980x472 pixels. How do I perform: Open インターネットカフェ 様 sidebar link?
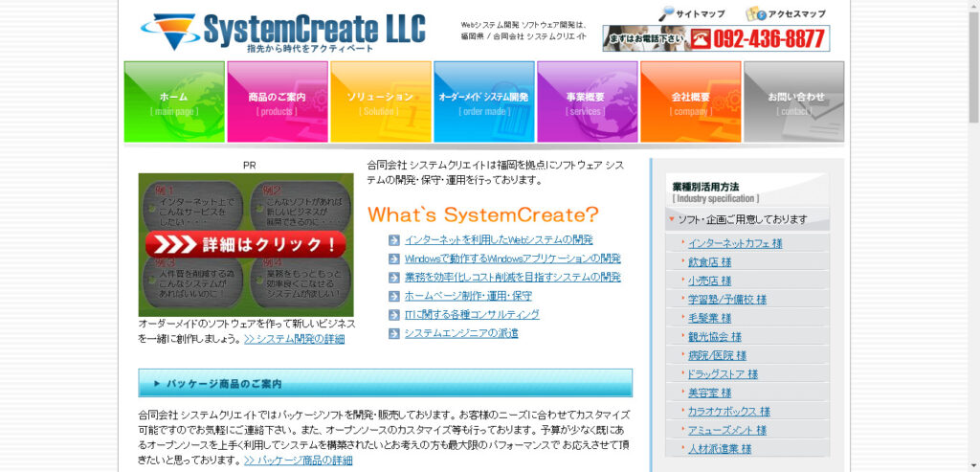[735, 243]
